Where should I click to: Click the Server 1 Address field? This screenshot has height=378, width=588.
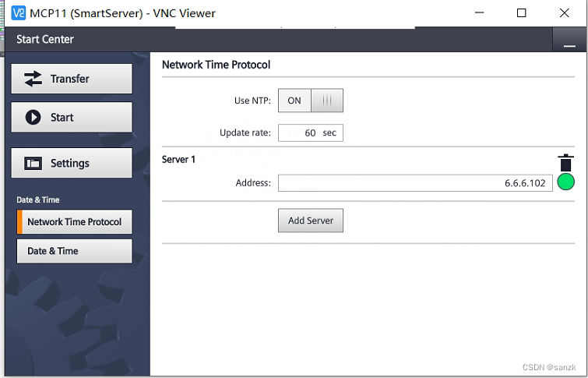415,183
